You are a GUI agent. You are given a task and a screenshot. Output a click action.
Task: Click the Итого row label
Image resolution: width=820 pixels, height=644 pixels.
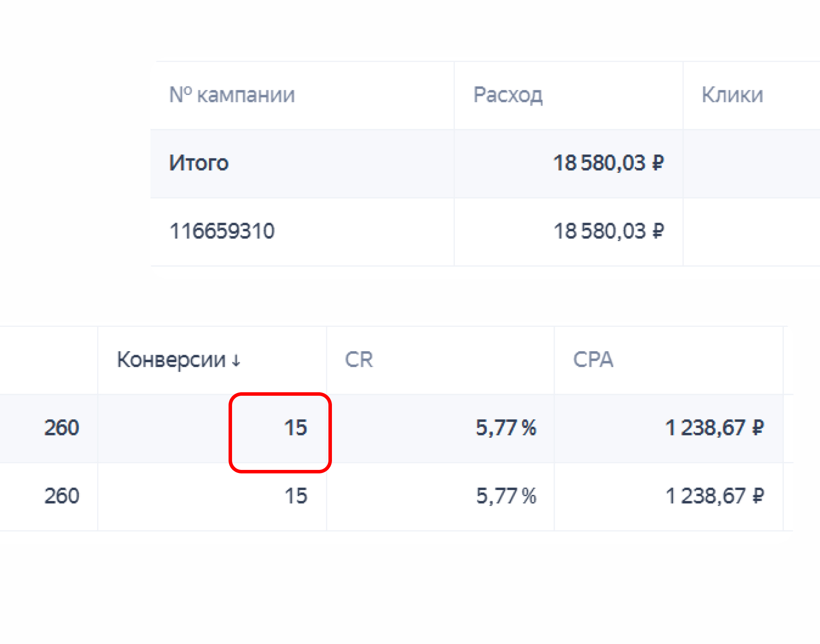tap(198, 163)
